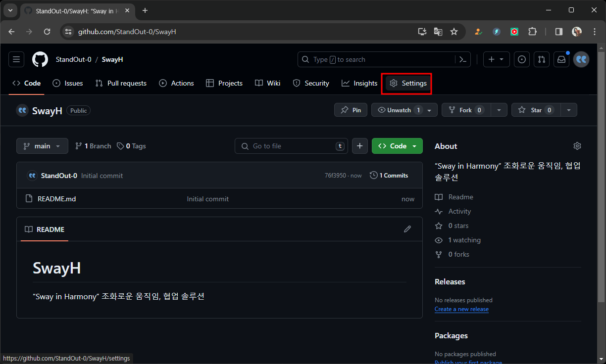
Task: Click the StandOut-0 avatar in commit row
Action: (32, 176)
